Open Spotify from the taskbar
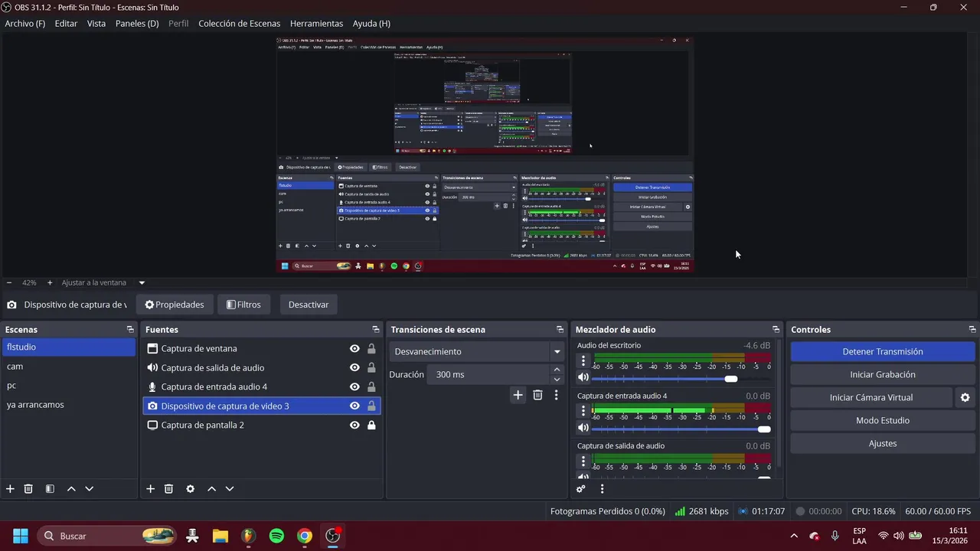Screen dimensions: 980x551 click(276, 536)
